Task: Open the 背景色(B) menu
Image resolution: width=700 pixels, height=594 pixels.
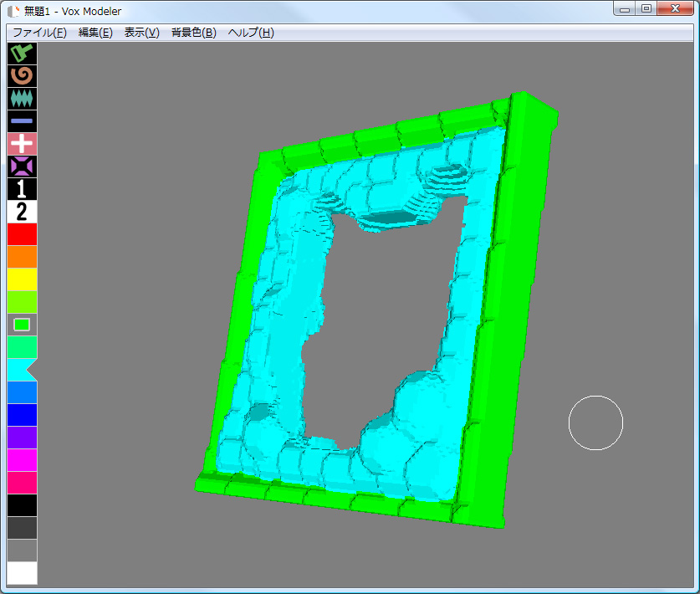Action: (x=194, y=33)
